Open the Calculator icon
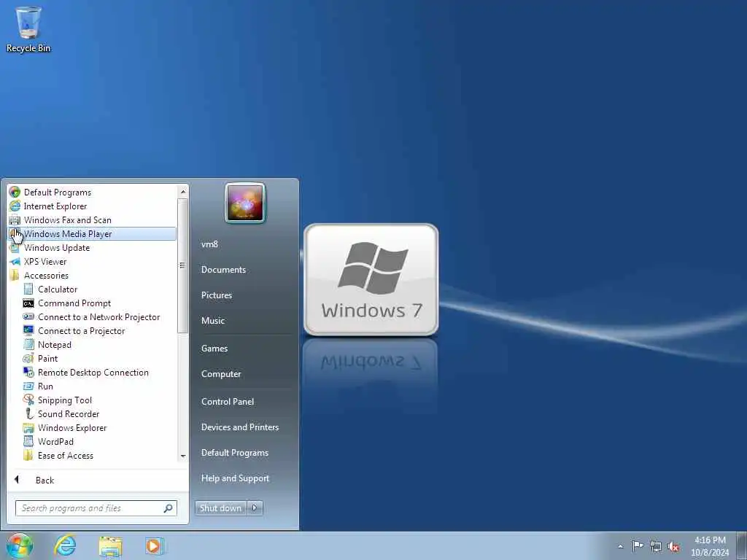The width and height of the screenshot is (747, 560). (x=28, y=289)
